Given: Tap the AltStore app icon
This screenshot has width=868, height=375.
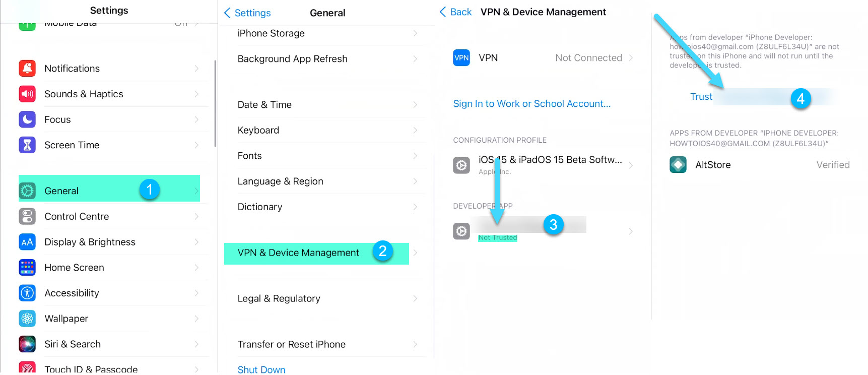Looking at the screenshot, I should (x=678, y=165).
